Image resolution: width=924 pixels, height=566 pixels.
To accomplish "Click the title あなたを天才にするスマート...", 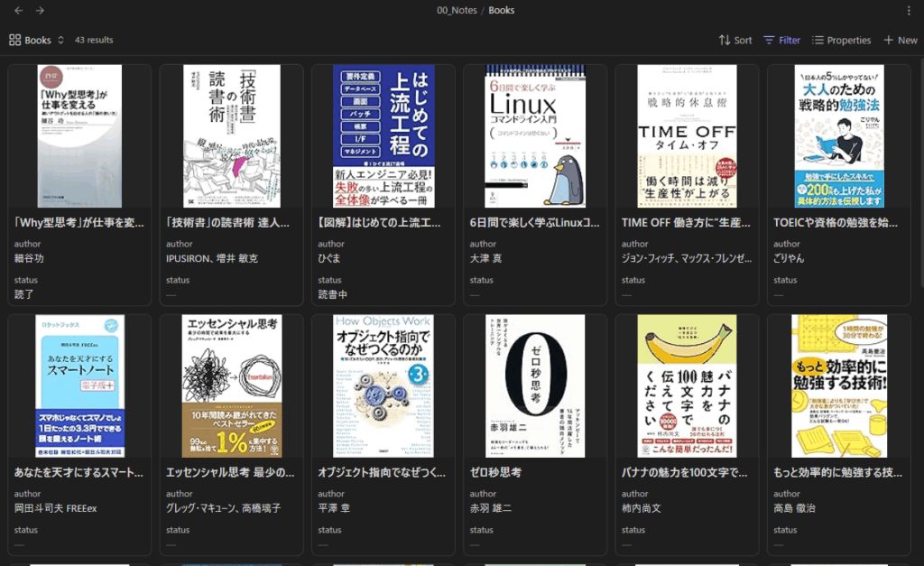I will tap(79, 473).
